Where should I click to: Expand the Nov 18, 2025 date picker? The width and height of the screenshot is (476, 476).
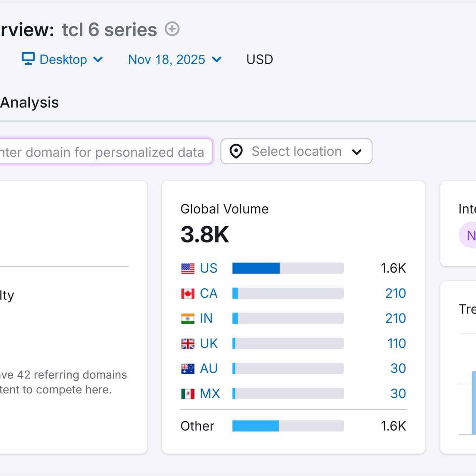coord(175,59)
